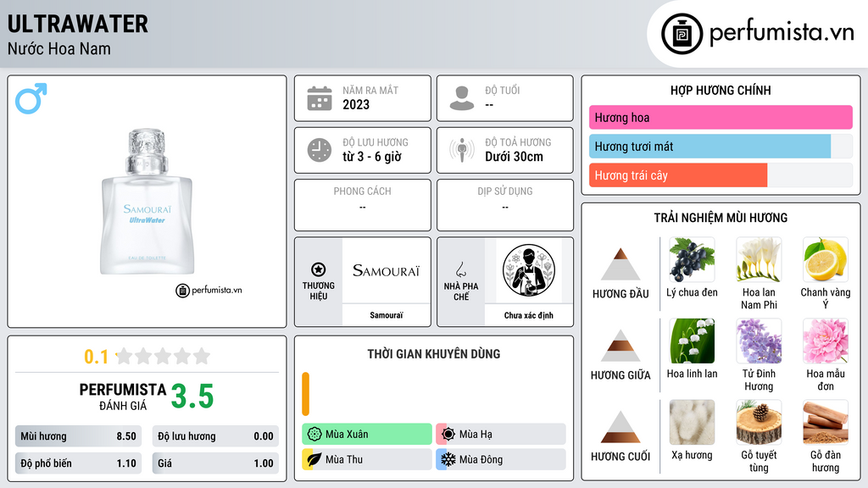Select the Mùa Xuân season bar
Image resolution: width=868 pixels, height=488 pixels.
[367, 435]
